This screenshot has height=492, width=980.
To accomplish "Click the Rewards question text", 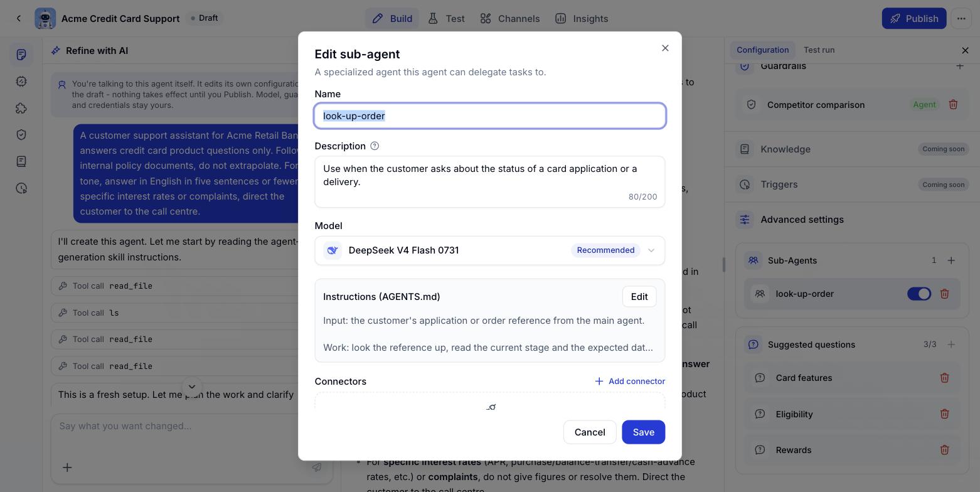I will 793,450.
